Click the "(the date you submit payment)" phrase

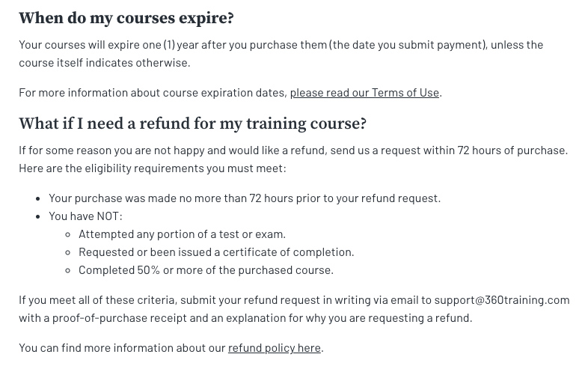pyautogui.click(x=408, y=44)
